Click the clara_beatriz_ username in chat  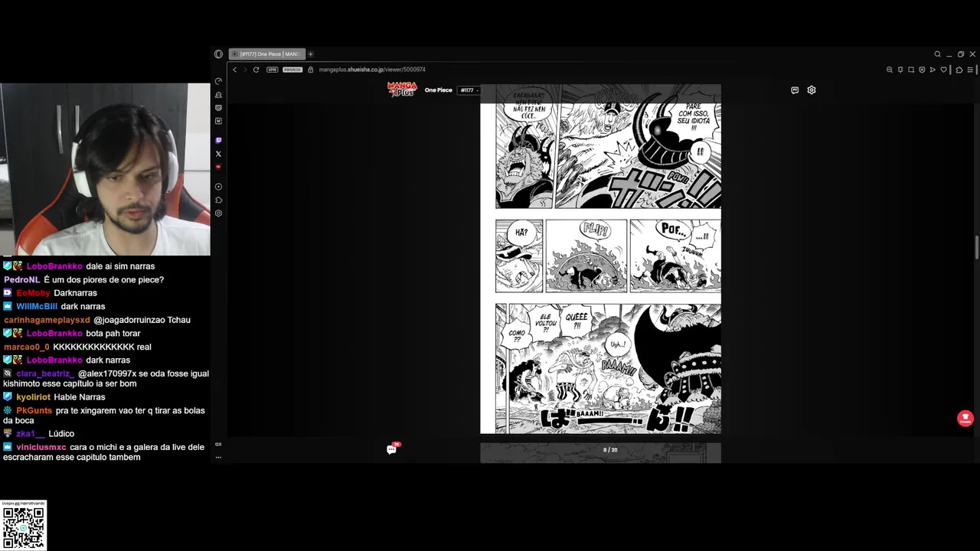click(x=45, y=373)
